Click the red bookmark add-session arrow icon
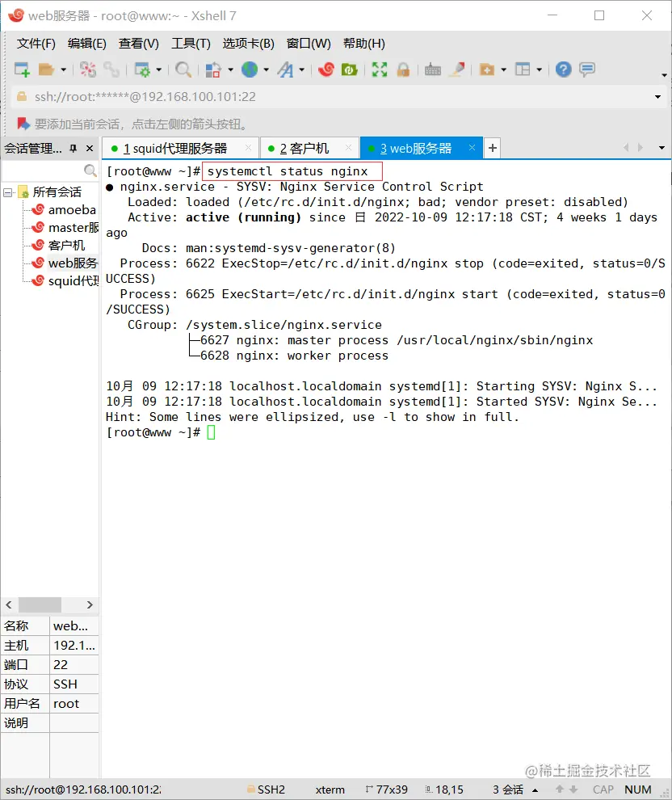This screenshot has height=800, width=672. 23,124
